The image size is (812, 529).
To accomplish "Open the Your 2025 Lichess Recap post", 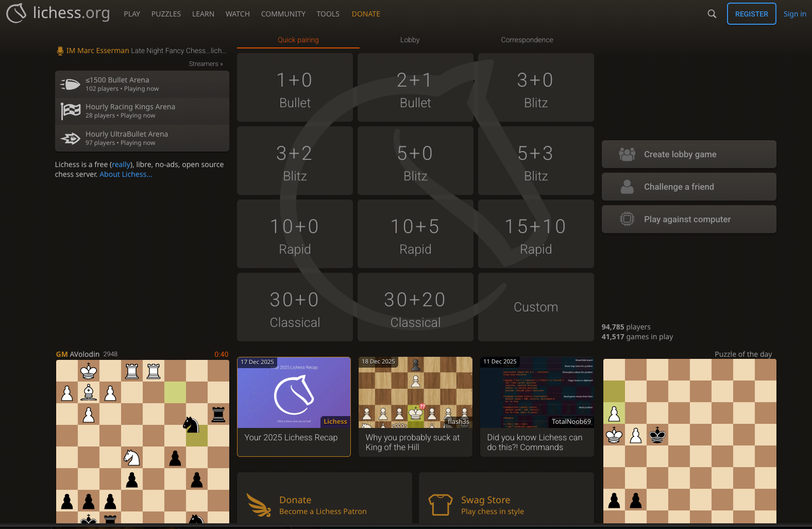I will tap(294, 407).
